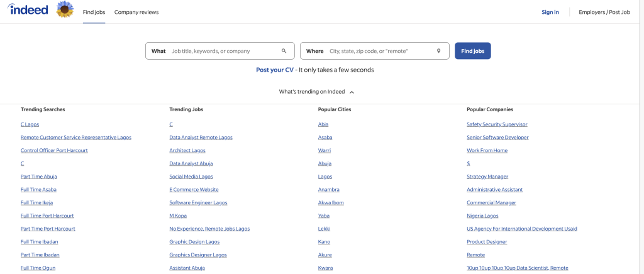Click the Sign in link
This screenshot has height=274, width=644.
[550, 13]
